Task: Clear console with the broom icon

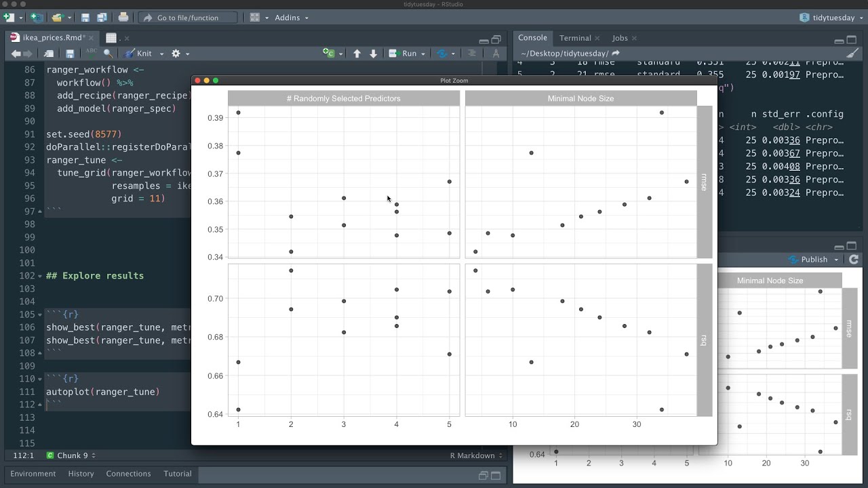Action: 853,54
